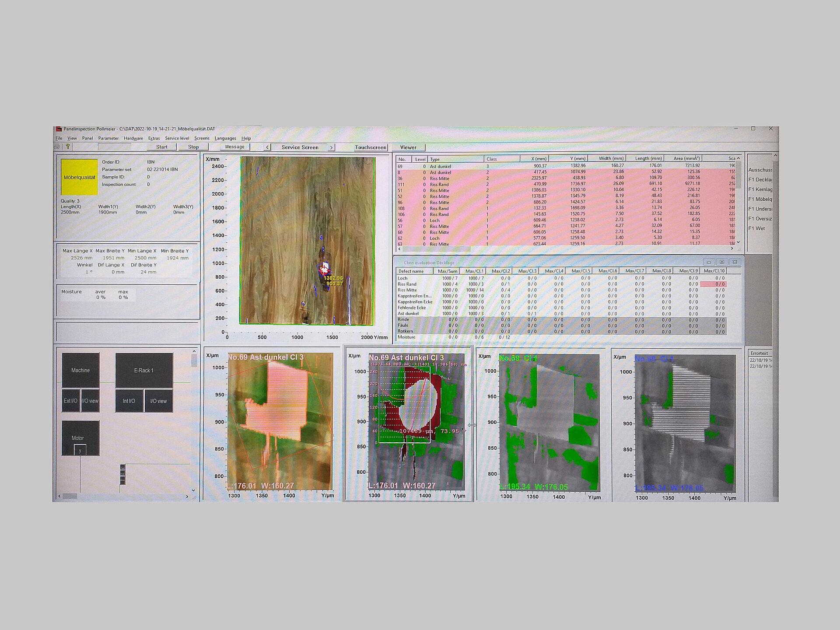The width and height of the screenshot is (840, 630).
Task: Click the Motor y sub-block
Action: pos(80,450)
